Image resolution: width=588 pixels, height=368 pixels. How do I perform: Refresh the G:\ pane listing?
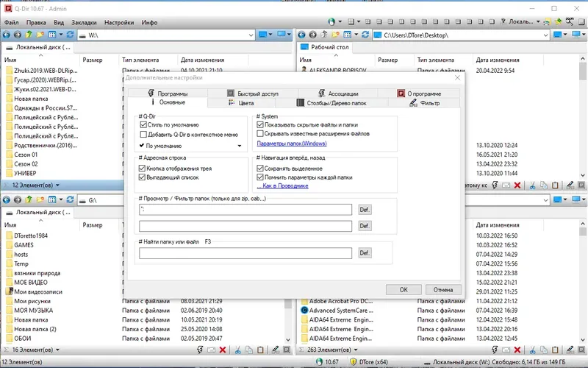point(70,199)
